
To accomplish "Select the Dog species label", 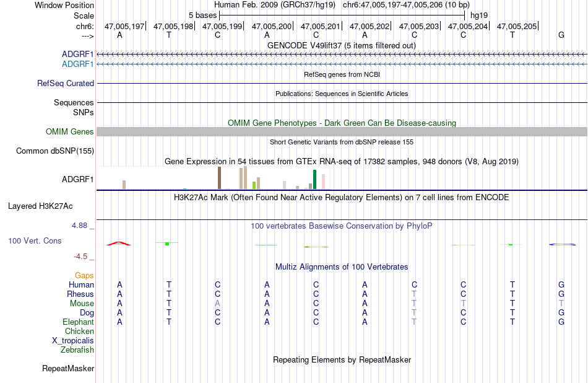I will pos(87,312).
